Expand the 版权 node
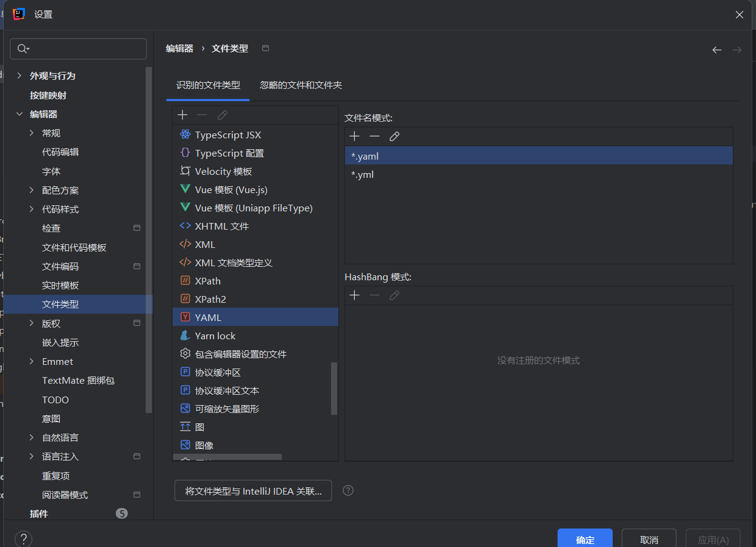Image resolution: width=756 pixels, height=547 pixels. [32, 323]
